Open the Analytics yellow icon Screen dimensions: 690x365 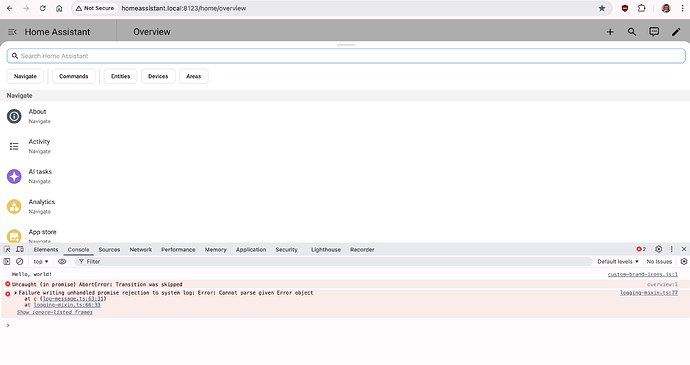(x=14, y=206)
